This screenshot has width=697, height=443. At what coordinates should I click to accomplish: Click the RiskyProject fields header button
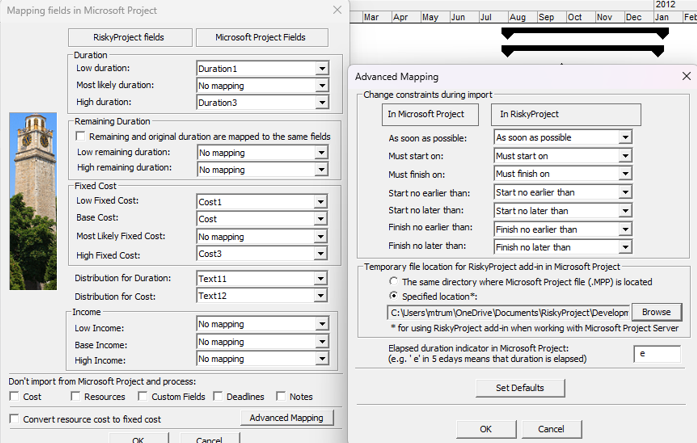pyautogui.click(x=130, y=37)
